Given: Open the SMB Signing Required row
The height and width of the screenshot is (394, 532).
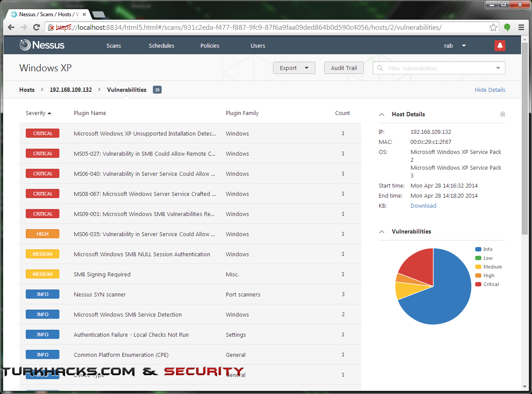Looking at the screenshot, I should (190, 274).
